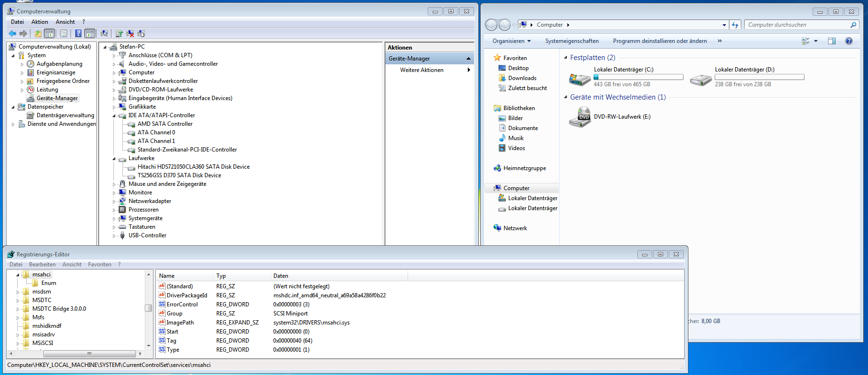Collapse the Geräte-Manager actions section arrow
Viewport: 868px width, 375px height.
pos(468,59)
